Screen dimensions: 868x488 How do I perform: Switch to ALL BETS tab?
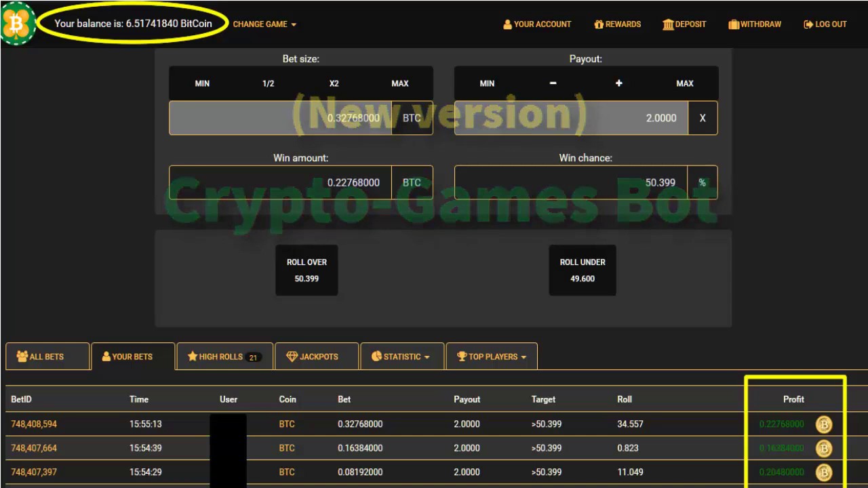47,357
